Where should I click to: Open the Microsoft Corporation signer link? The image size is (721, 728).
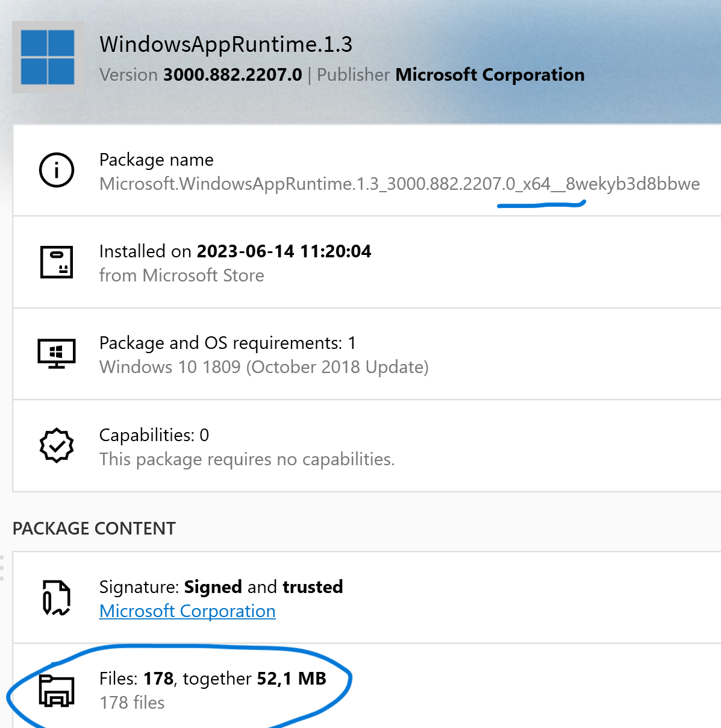coord(187,610)
